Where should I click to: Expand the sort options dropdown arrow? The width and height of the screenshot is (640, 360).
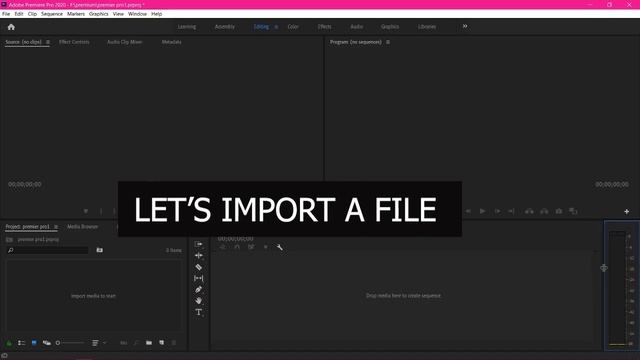pos(104,343)
